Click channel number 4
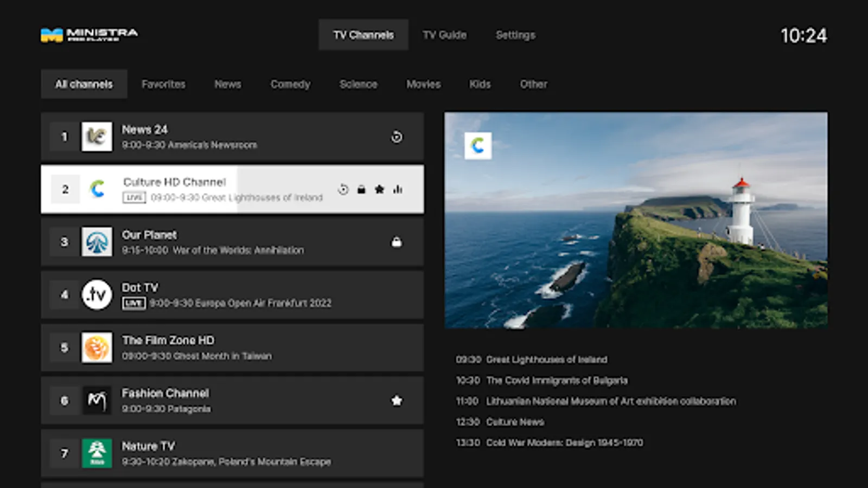The width and height of the screenshot is (868, 488). [x=64, y=294]
